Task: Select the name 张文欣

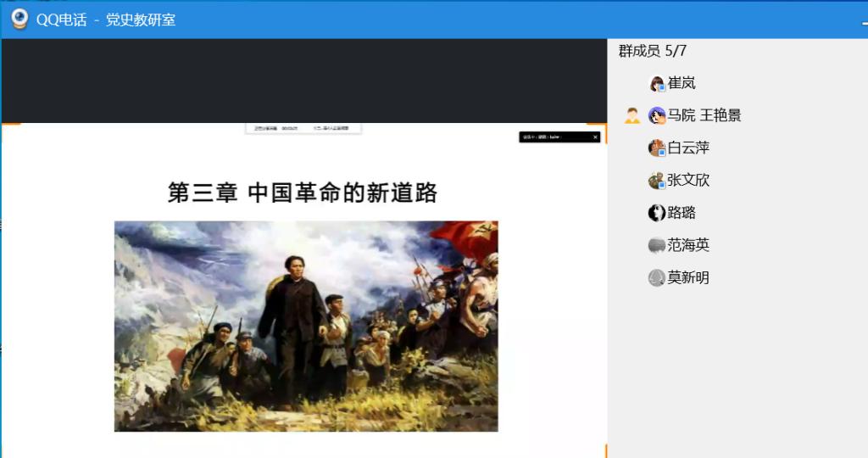Action: [x=688, y=180]
